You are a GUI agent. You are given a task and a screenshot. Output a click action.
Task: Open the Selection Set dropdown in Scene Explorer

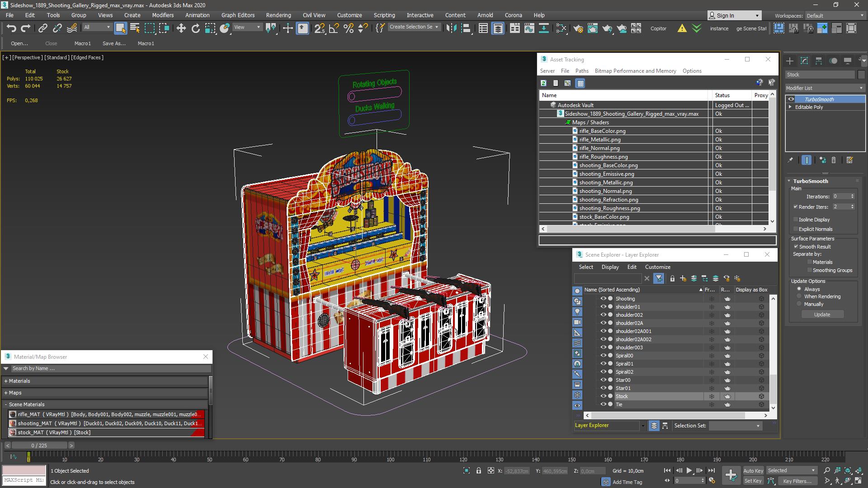[x=735, y=426]
